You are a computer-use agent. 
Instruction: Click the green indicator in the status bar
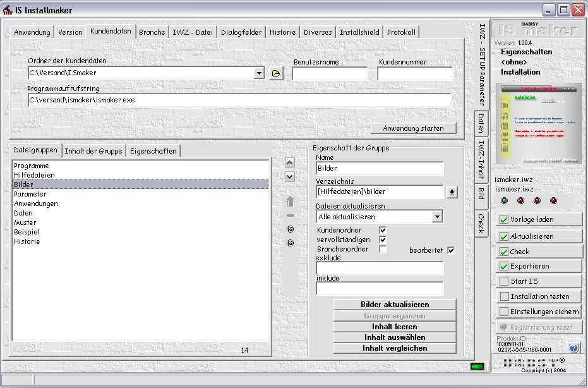(x=477, y=367)
